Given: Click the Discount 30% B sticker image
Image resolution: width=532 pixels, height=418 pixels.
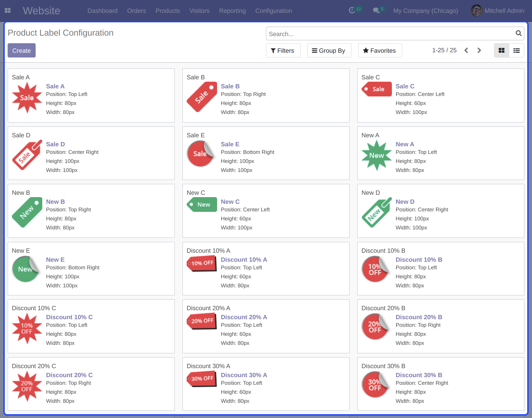Looking at the screenshot, I should [x=376, y=384].
